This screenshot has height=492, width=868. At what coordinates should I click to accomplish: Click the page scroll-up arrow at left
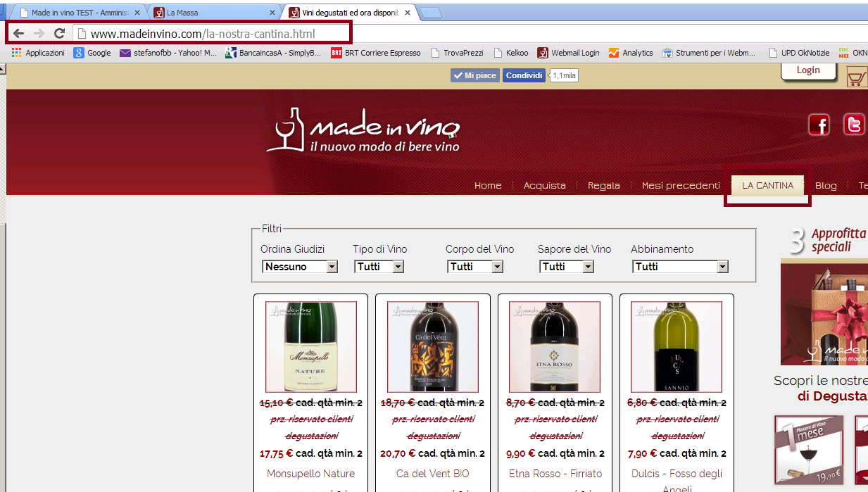[3, 69]
